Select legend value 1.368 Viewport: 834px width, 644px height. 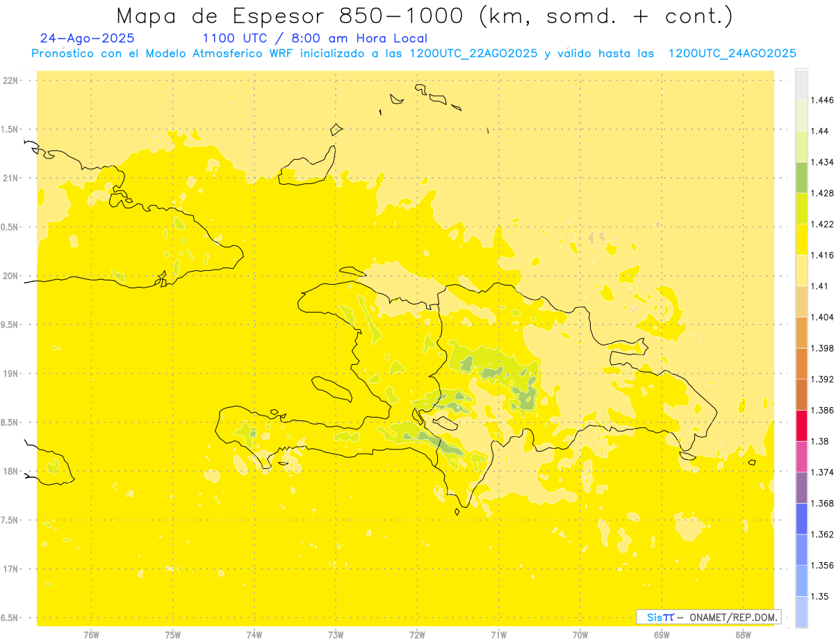[822, 503]
